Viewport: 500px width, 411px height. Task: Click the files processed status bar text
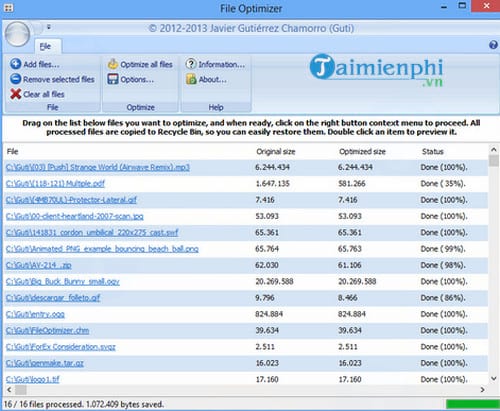click(84, 405)
